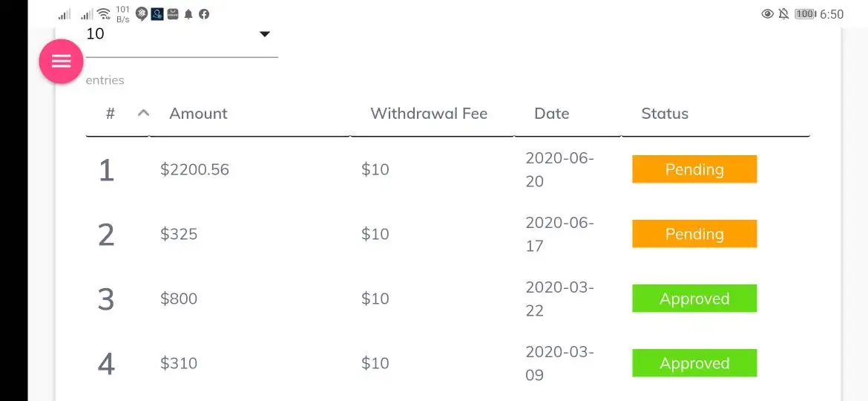Tap the bell notification icon in status bar

(x=188, y=14)
